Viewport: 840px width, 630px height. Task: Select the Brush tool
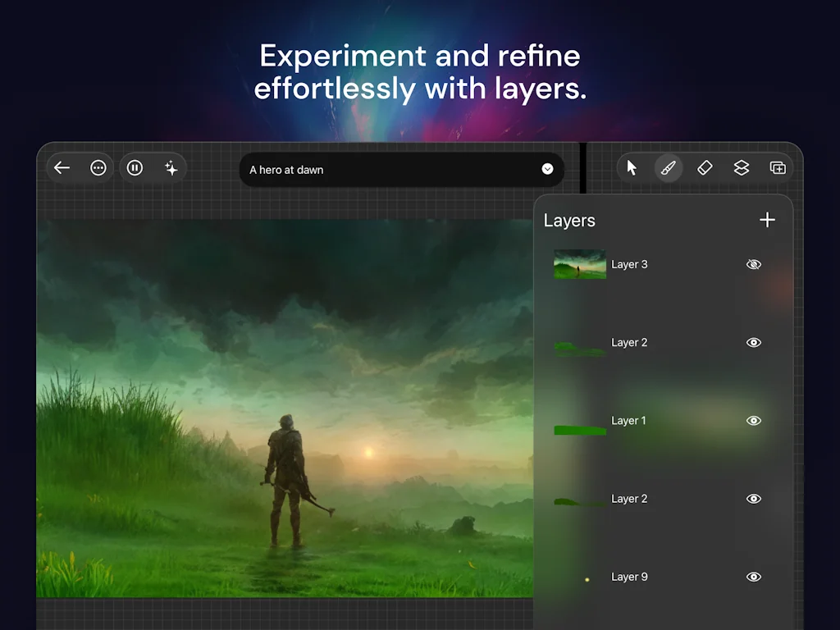(668, 167)
